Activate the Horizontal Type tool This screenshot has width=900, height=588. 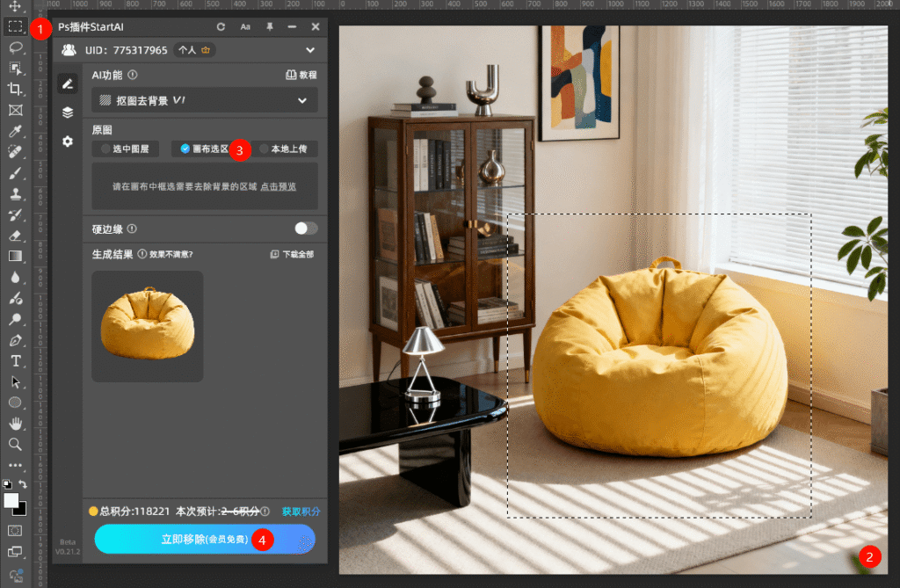pyautogui.click(x=15, y=361)
